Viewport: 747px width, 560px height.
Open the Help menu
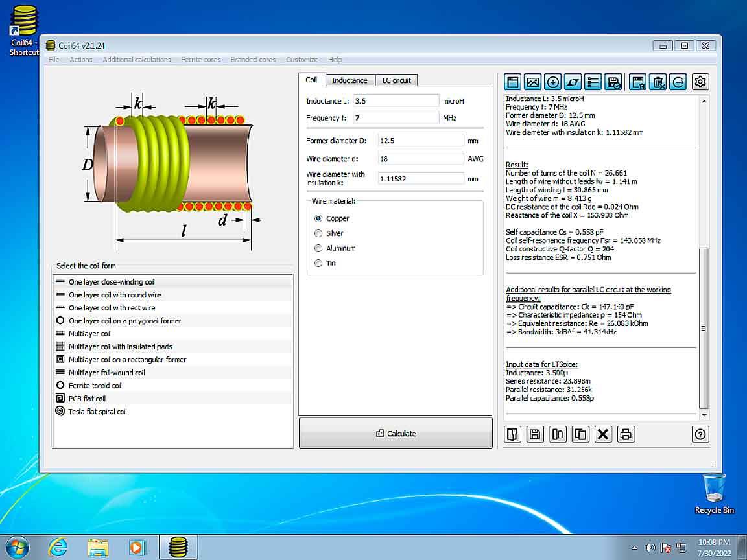[x=335, y=60]
